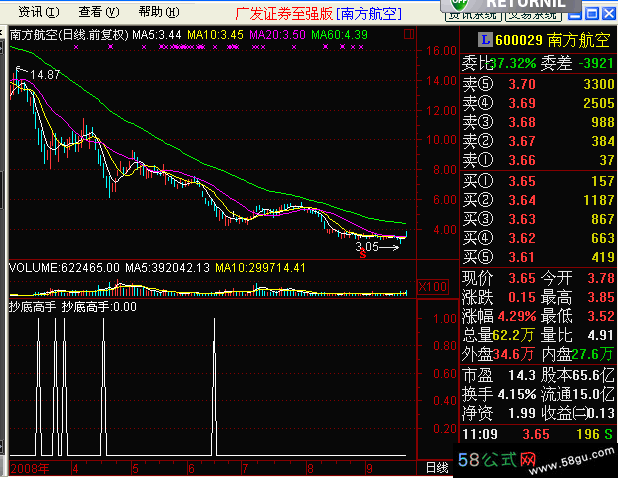Click the red split-window icon on chart
The height and width of the screenshot is (478, 618).
(409, 34)
